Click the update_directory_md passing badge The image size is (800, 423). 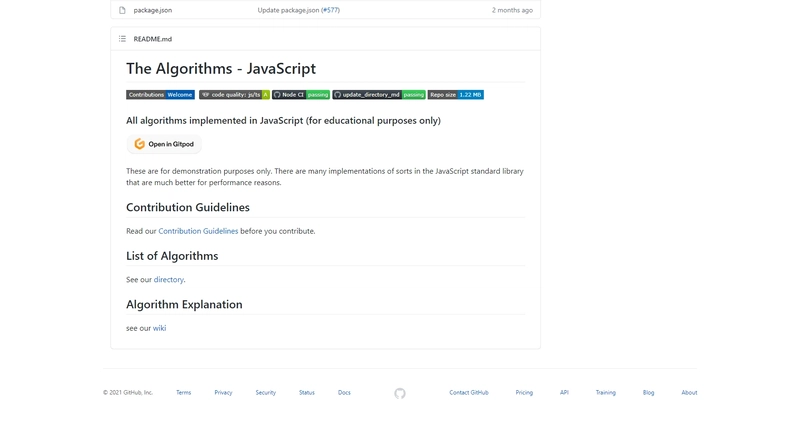coord(379,95)
